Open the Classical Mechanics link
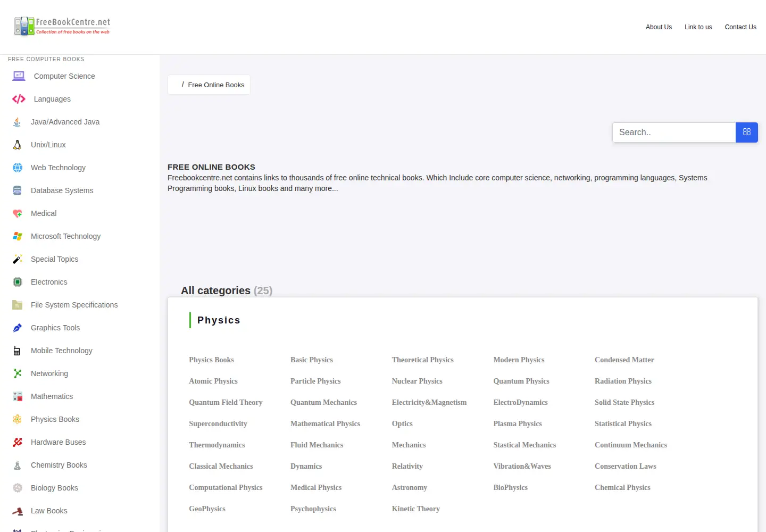 221,466
